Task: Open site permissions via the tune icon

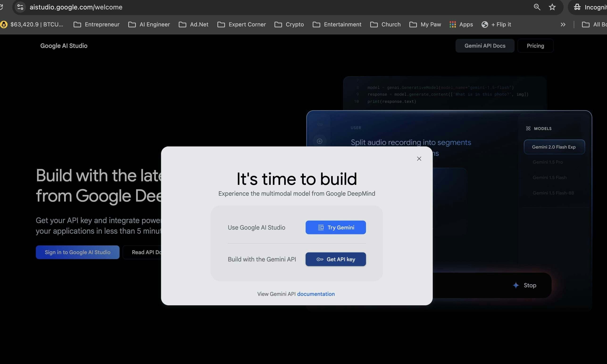Action: [20, 7]
